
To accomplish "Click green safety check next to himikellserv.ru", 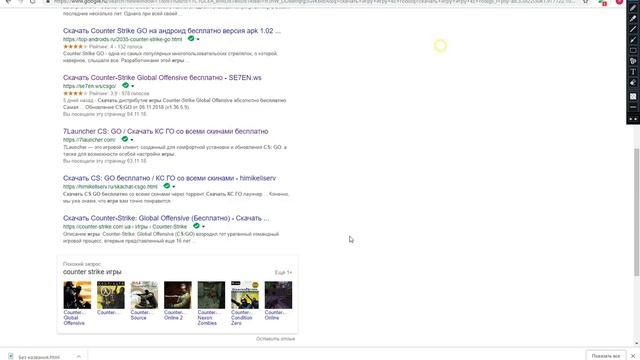I will [167, 186].
